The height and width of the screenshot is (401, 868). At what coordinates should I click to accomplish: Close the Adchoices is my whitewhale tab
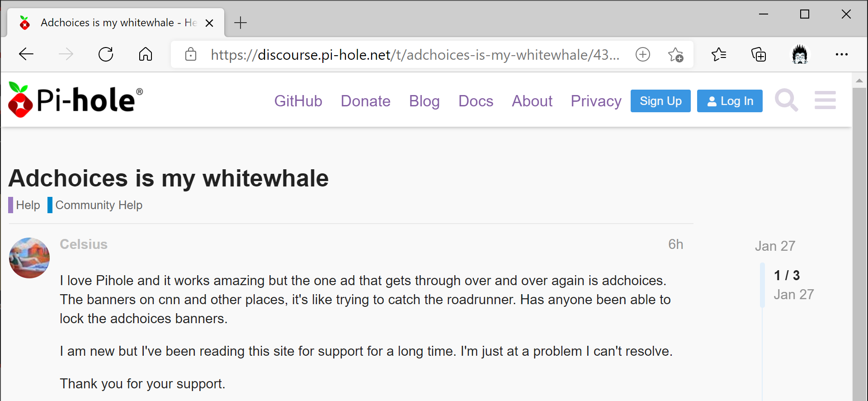click(209, 23)
